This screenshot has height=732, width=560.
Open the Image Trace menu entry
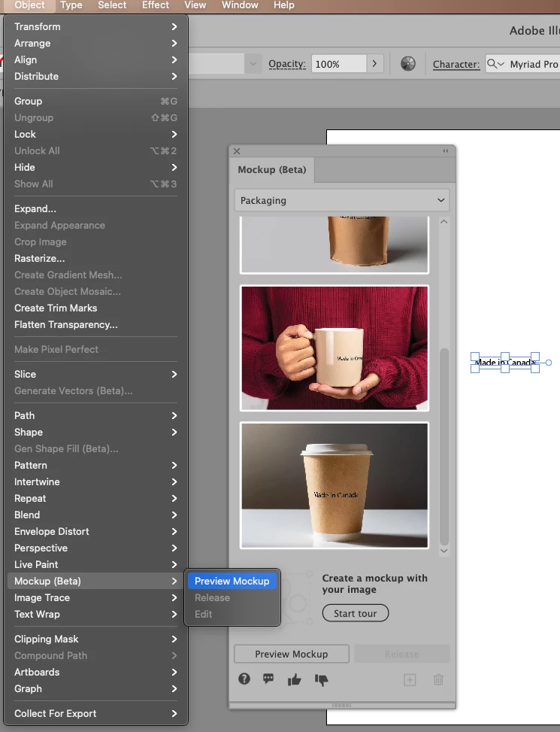click(x=95, y=597)
